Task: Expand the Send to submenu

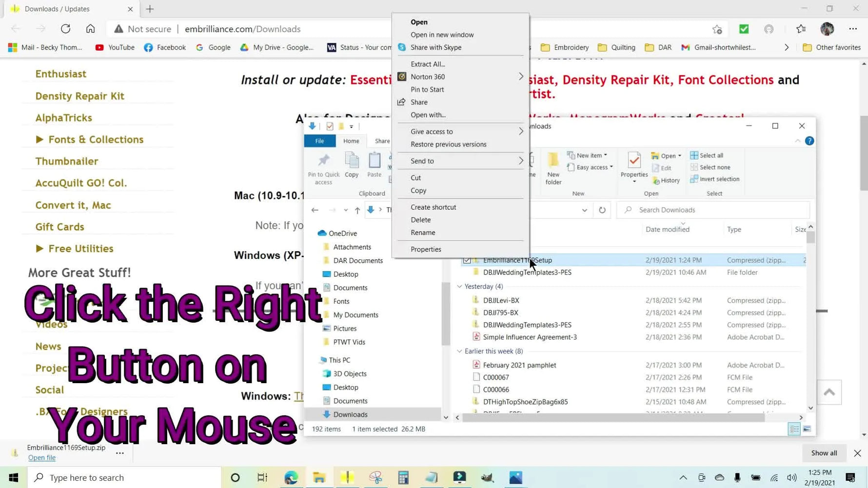Action: pos(521,161)
